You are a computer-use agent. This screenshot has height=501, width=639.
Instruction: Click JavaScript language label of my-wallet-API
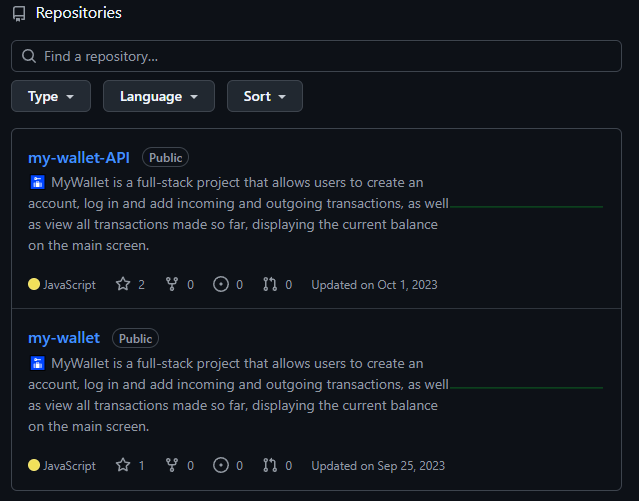[69, 285]
